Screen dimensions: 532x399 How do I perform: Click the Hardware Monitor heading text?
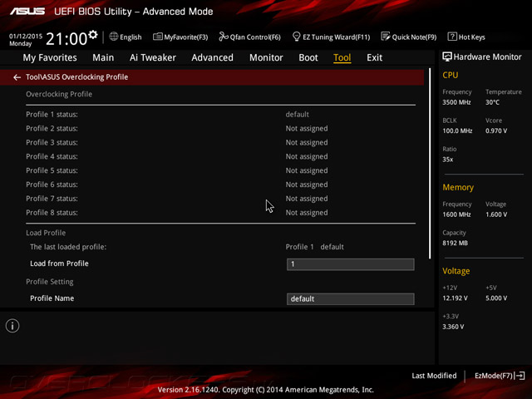coord(487,57)
